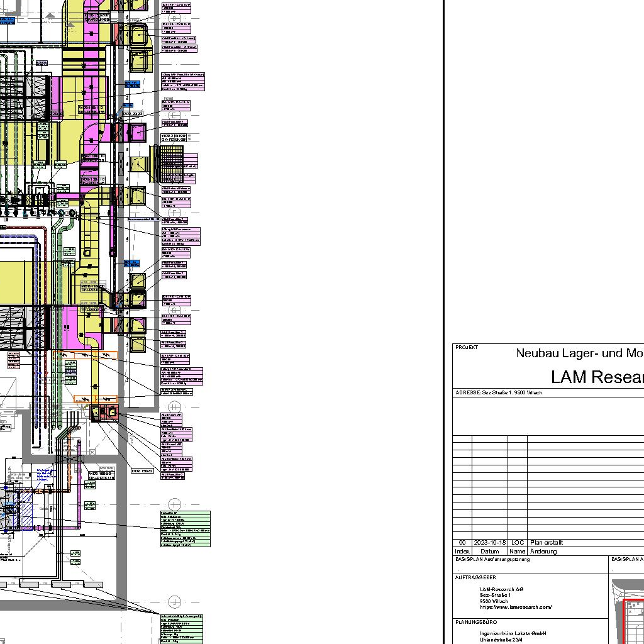The width and height of the screenshot is (644, 644).
Task: Click grid axis bubble 'G'
Action: [x=175, y=310]
